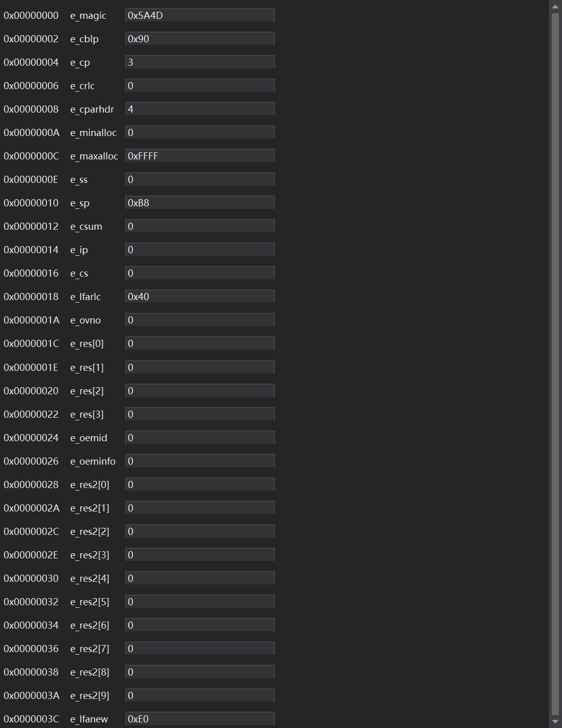This screenshot has height=728, width=562.
Task: Click the scrollbar down arrow
Action: [555, 722]
